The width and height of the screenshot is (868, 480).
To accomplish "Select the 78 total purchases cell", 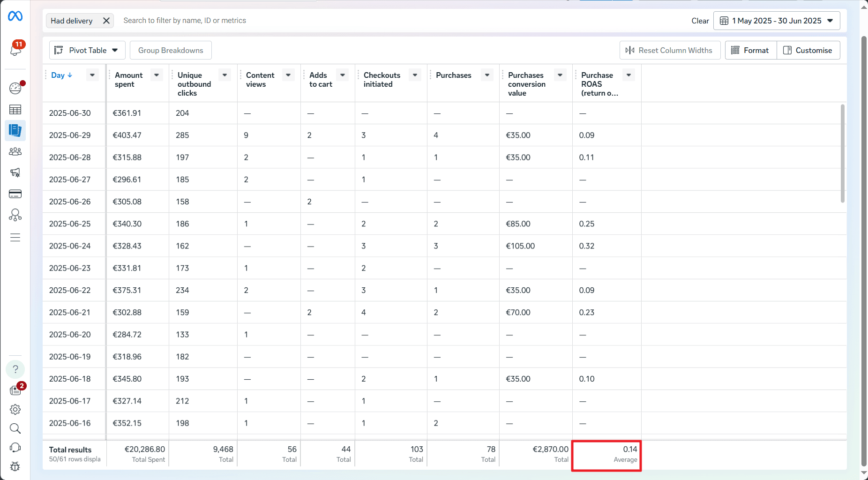I will coord(463,454).
